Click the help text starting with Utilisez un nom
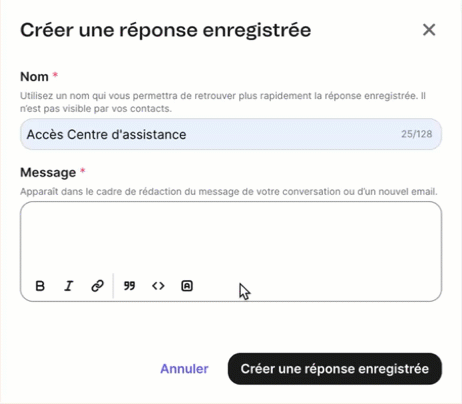This screenshot has width=462, height=404. tap(223, 102)
